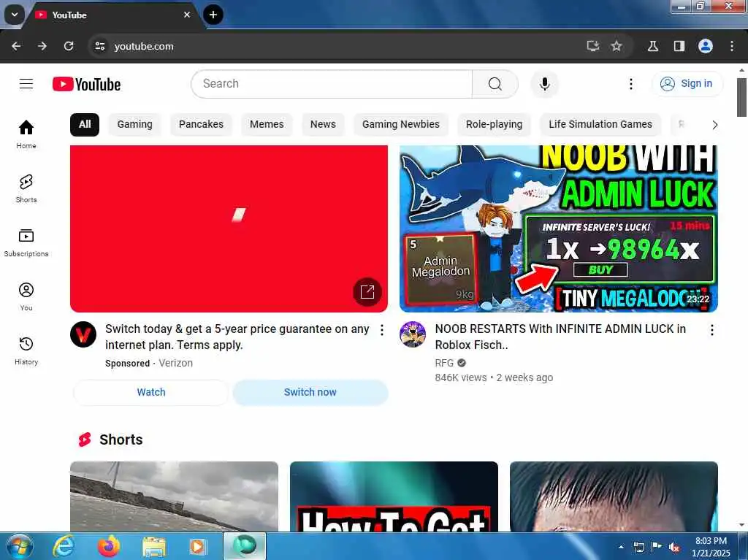Click the YouTube logo
Viewport: 748px width, 560px height.
[86, 85]
